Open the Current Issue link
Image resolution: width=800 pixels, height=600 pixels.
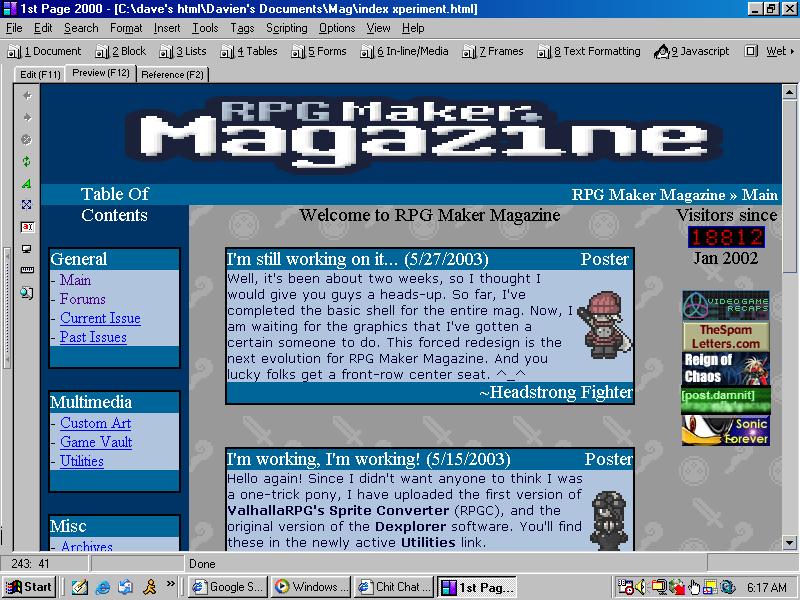point(101,318)
